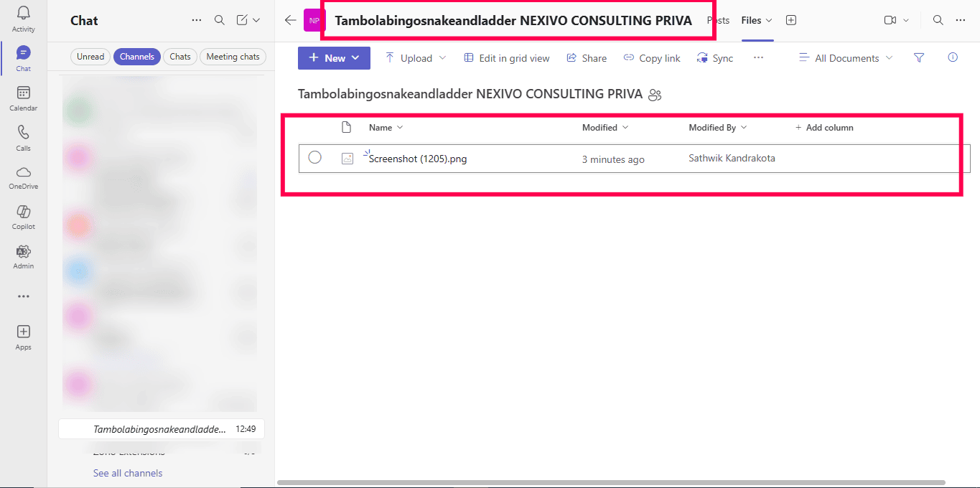Go back with the arrow beside the channel avatar
980x488 pixels.
[x=290, y=20]
